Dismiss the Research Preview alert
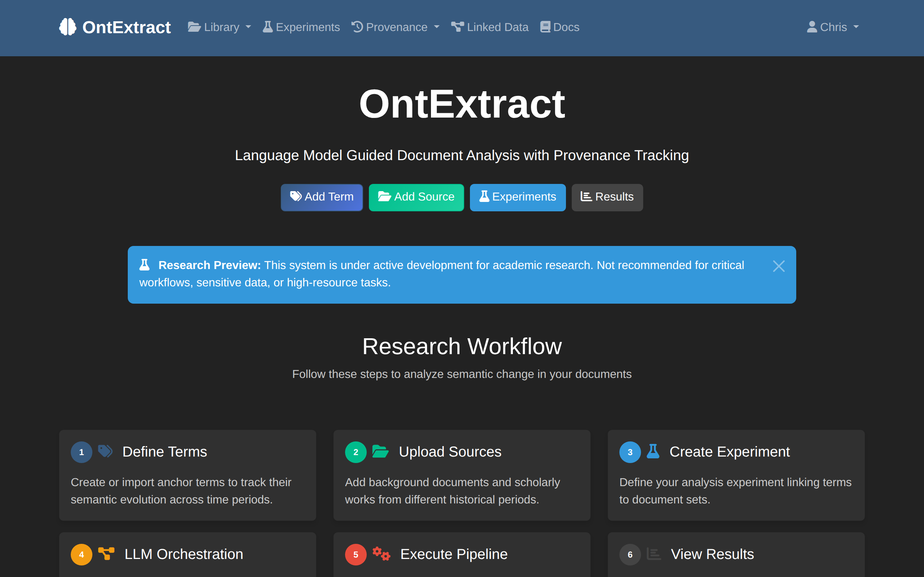The width and height of the screenshot is (924, 577). (779, 266)
